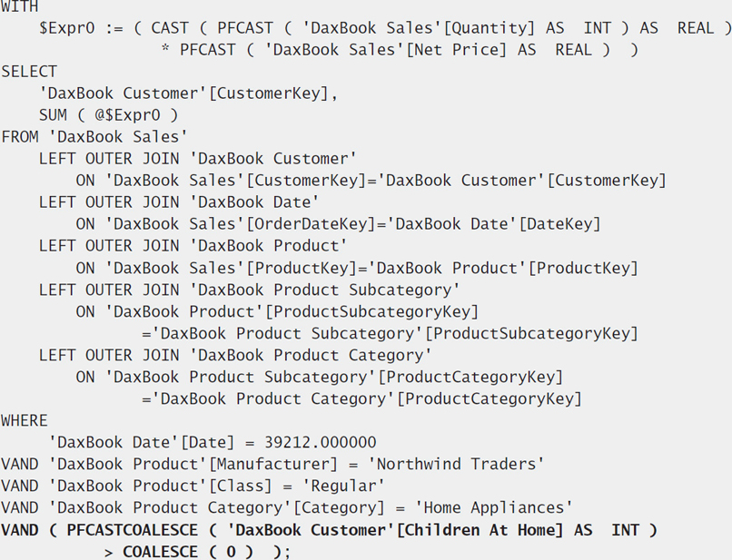The width and height of the screenshot is (732, 560).
Task: Click the $Expr0 variable definition
Action: (67, 28)
